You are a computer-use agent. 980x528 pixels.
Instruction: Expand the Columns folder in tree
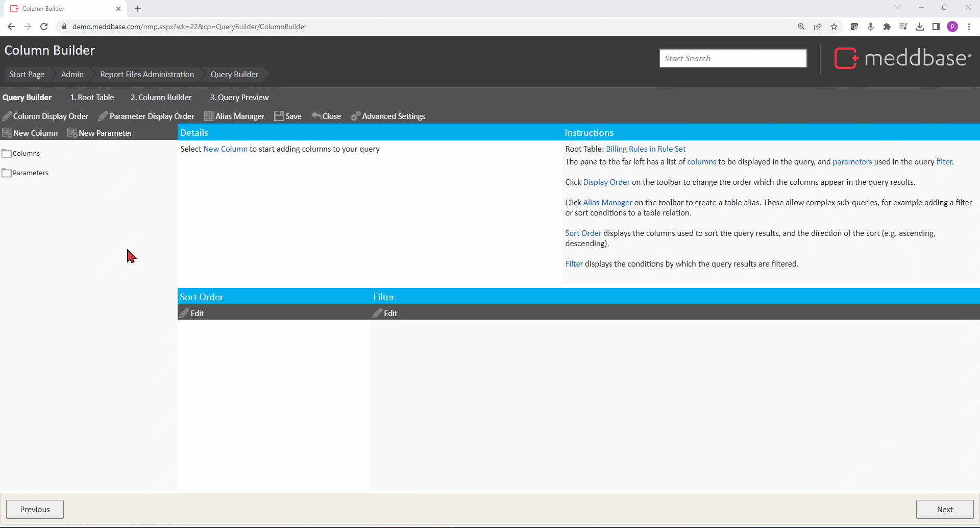[x=7, y=153]
